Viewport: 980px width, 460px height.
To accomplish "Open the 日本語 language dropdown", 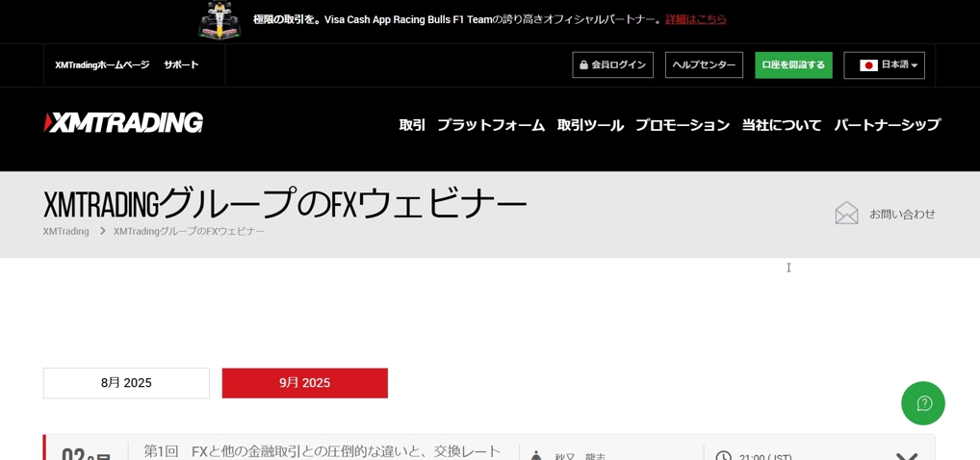I will pyautogui.click(x=884, y=65).
